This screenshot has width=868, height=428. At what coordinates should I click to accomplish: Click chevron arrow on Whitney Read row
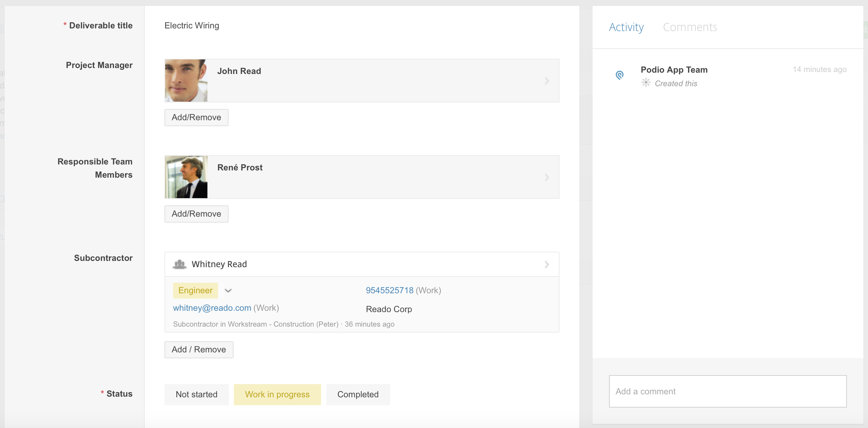pos(547,265)
